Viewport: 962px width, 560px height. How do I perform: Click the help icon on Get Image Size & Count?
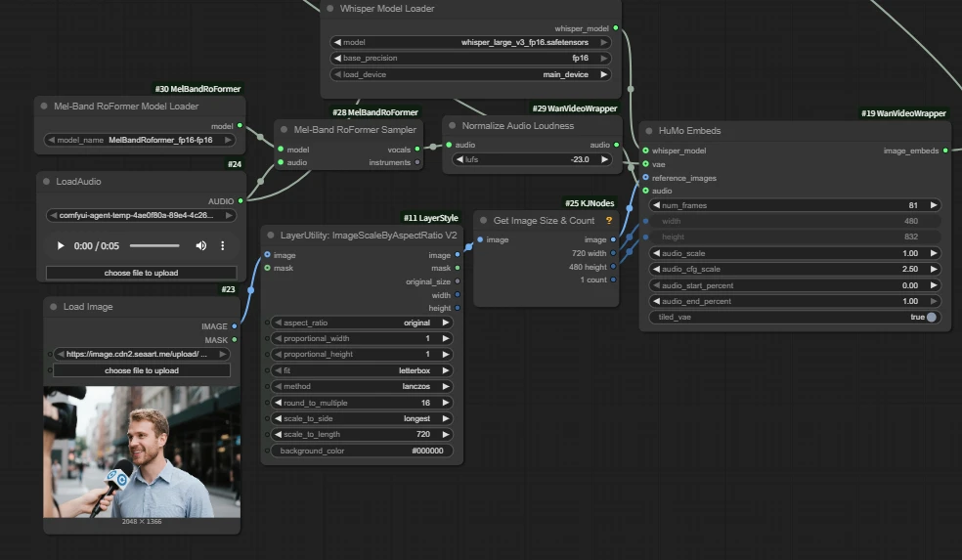(609, 221)
